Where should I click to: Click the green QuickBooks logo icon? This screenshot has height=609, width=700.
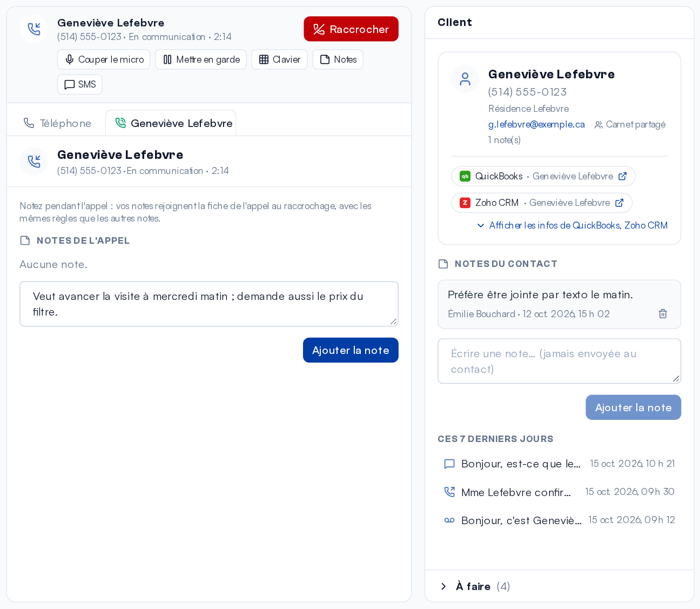[x=465, y=176]
